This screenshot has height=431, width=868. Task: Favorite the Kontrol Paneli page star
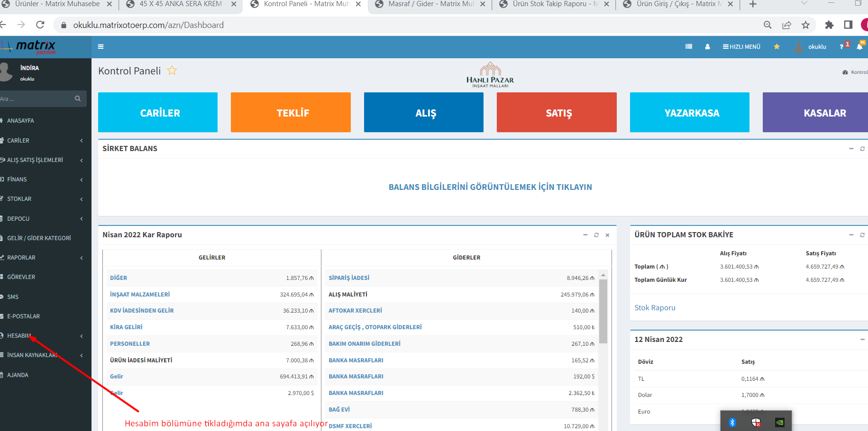tap(172, 71)
